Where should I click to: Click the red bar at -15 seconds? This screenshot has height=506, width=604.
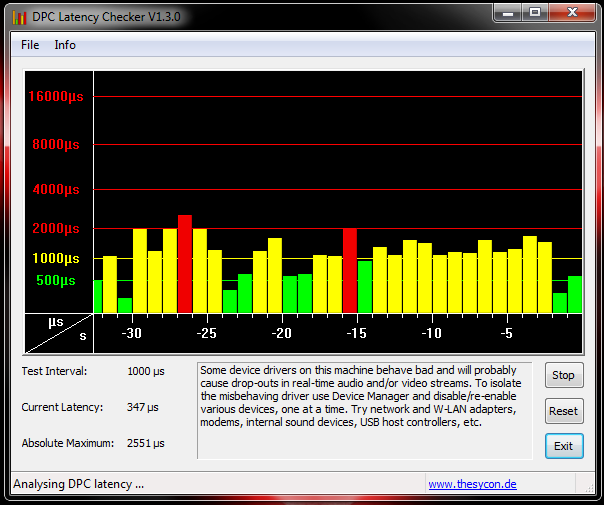(350, 270)
